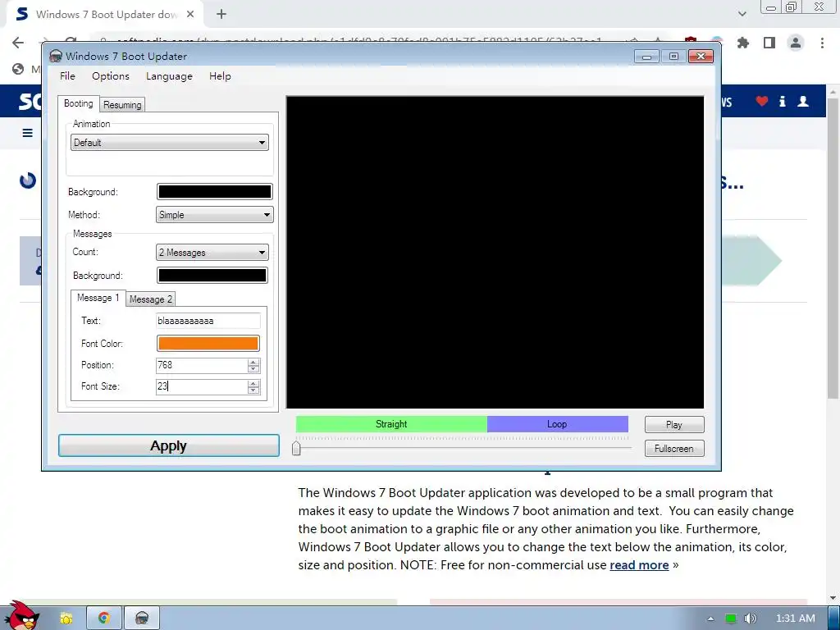Open the Softpedia hamburger menu
This screenshot has width=840, height=630.
point(27,133)
